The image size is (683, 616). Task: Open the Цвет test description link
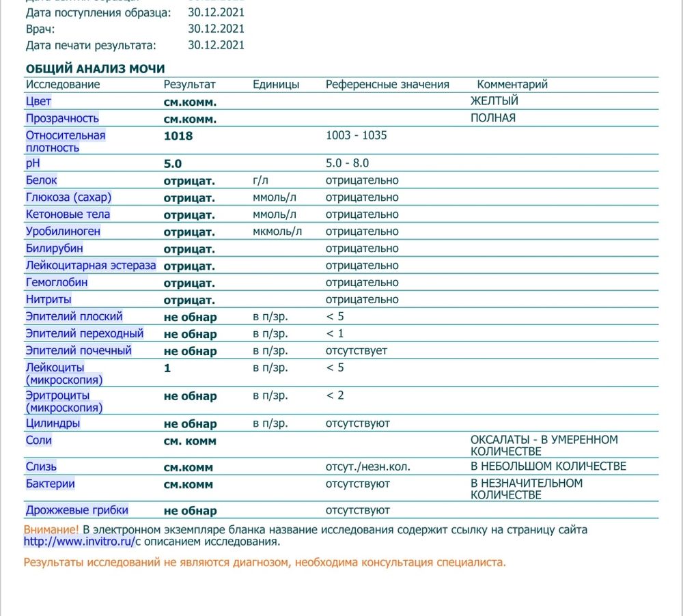coord(38,101)
